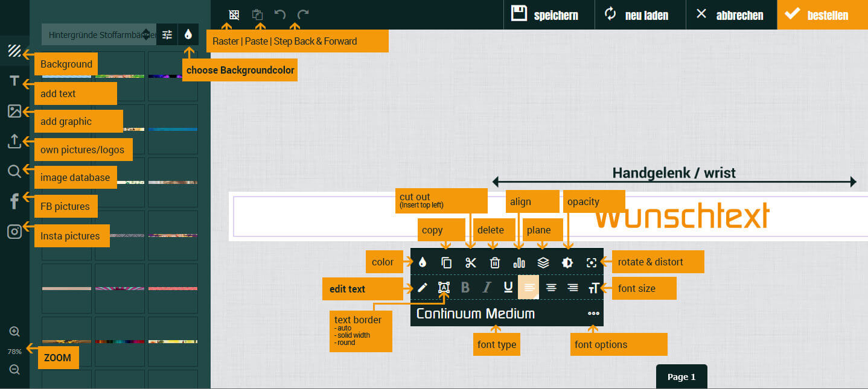The height and width of the screenshot is (389, 868).
Task: Redo the step forward
Action: [303, 14]
